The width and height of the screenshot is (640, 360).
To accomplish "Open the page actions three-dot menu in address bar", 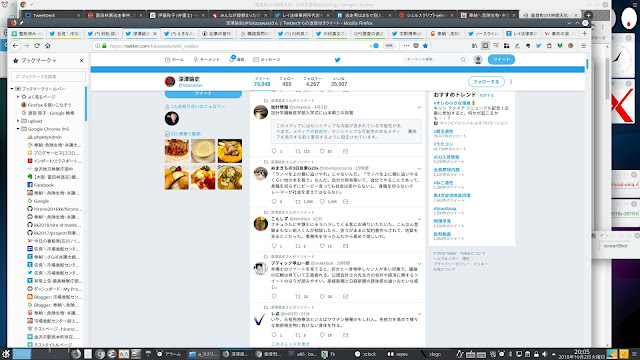I will (x=406, y=46).
